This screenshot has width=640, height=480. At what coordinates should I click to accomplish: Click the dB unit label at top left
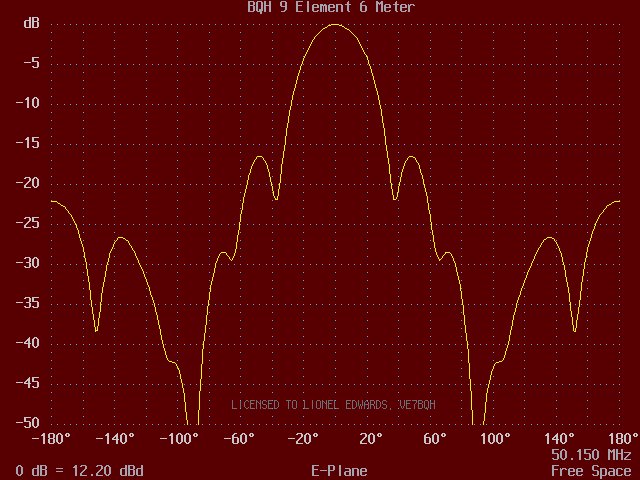pyautogui.click(x=31, y=23)
